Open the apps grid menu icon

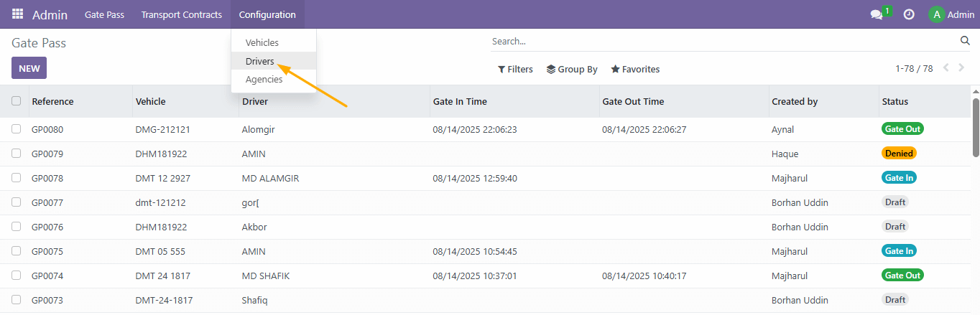click(x=17, y=14)
